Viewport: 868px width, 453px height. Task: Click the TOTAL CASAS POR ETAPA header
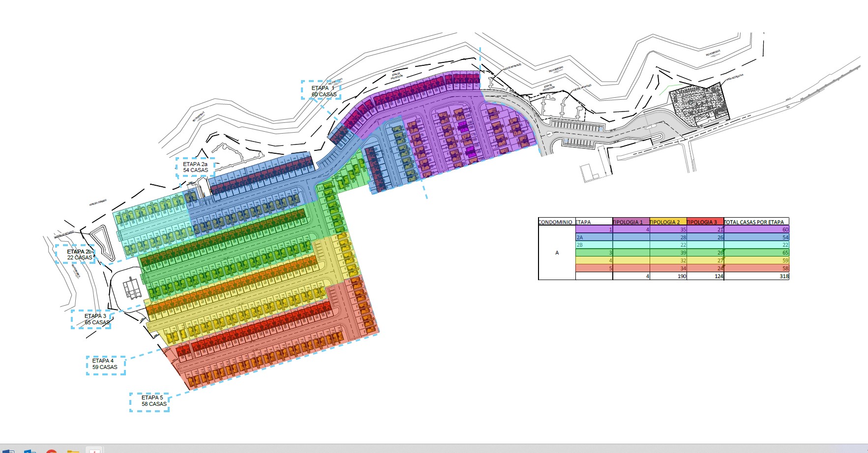[756, 222]
